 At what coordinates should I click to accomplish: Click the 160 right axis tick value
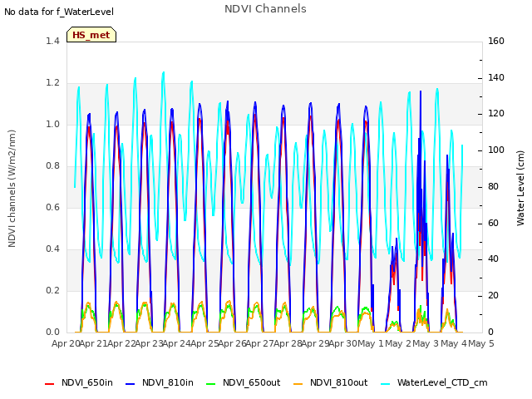coord(496,42)
